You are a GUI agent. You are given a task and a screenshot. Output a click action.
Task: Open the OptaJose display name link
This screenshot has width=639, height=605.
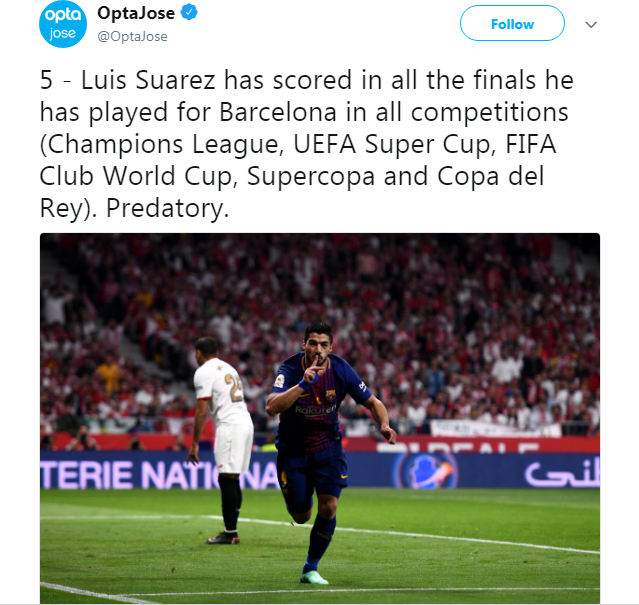click(134, 14)
